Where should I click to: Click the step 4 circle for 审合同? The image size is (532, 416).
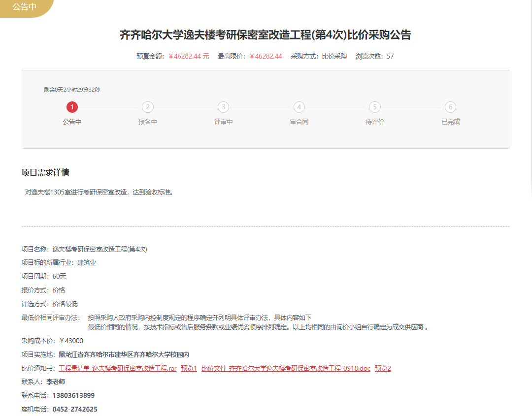pyautogui.click(x=299, y=107)
